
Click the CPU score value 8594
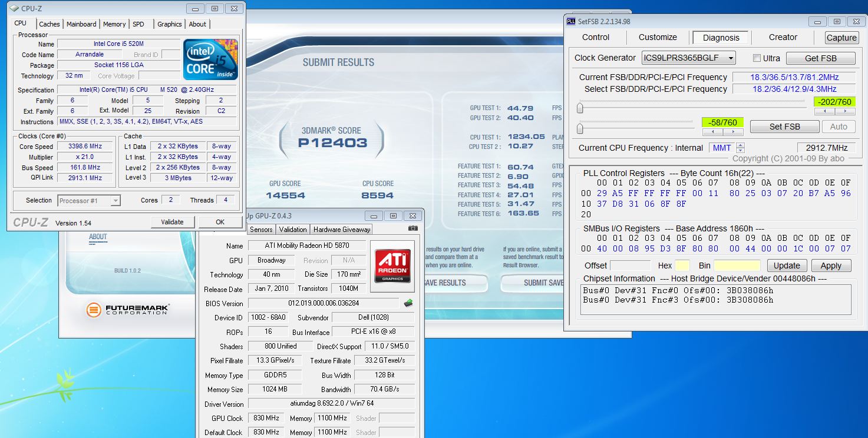click(378, 195)
